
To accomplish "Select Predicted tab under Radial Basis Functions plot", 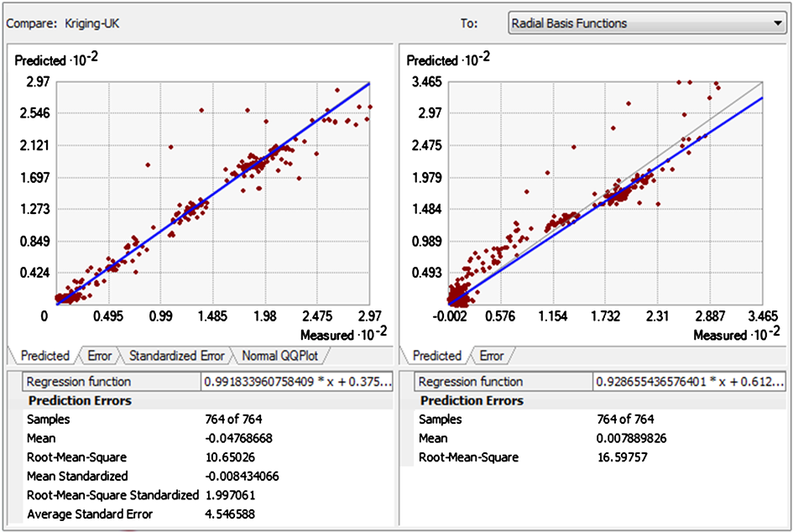I will pyautogui.click(x=437, y=356).
